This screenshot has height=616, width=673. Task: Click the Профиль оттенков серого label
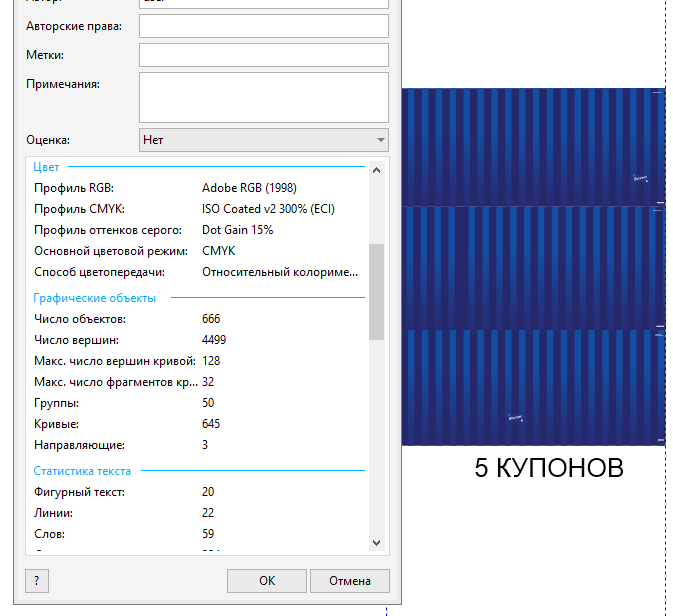tap(108, 230)
